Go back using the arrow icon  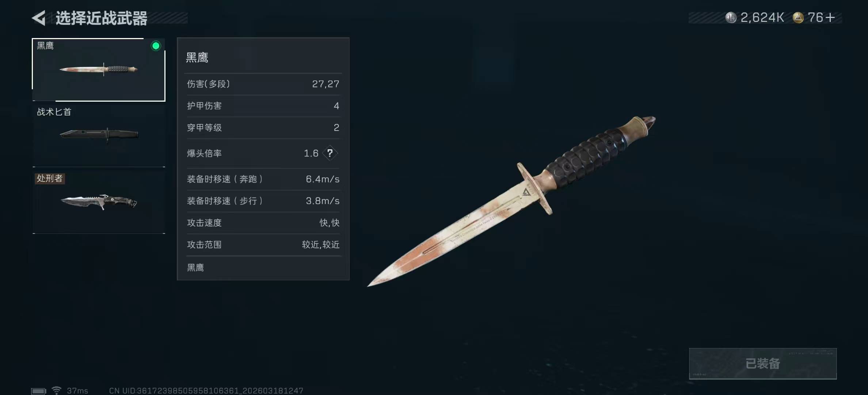pyautogui.click(x=39, y=18)
